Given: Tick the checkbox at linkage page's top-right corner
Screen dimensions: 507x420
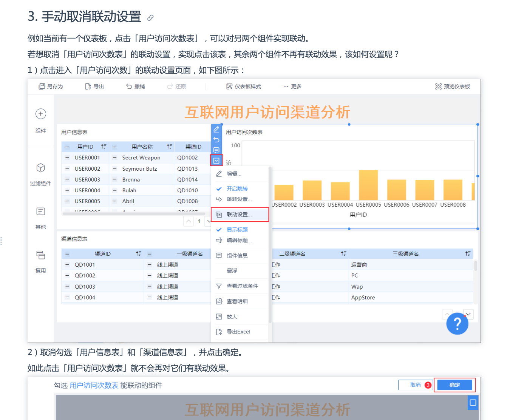Looking at the screenshot, I should 473,403.
